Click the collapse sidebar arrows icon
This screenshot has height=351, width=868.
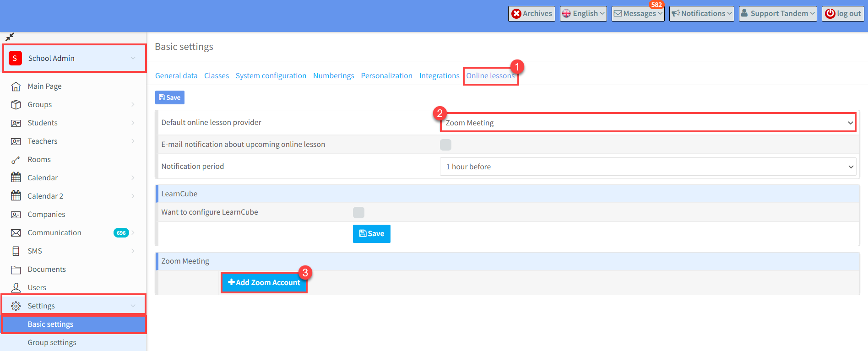pyautogui.click(x=10, y=37)
